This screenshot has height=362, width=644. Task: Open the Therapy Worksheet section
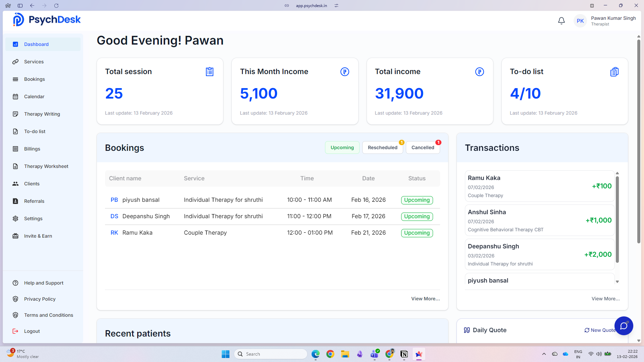(45, 166)
